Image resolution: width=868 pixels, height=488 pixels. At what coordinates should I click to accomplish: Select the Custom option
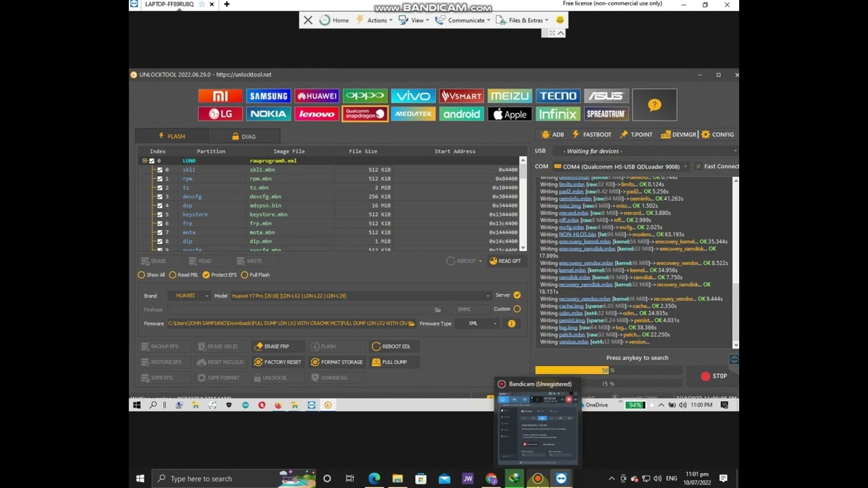pyautogui.click(x=517, y=309)
